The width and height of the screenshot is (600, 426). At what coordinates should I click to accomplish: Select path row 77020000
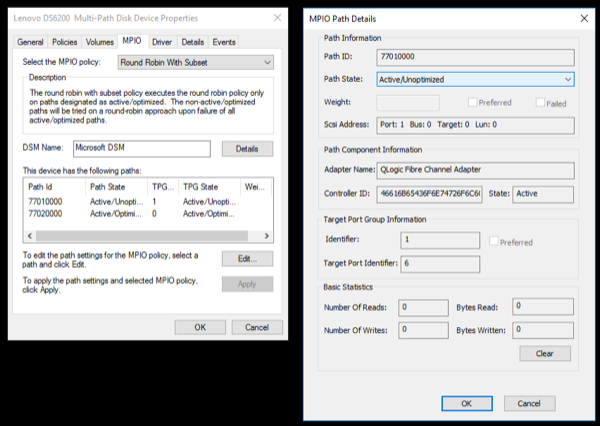(148, 214)
